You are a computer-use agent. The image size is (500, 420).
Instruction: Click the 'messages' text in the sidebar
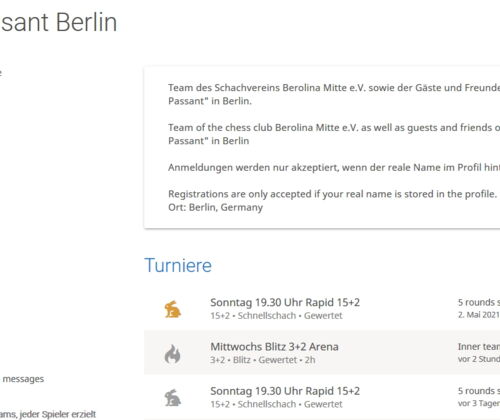23,379
